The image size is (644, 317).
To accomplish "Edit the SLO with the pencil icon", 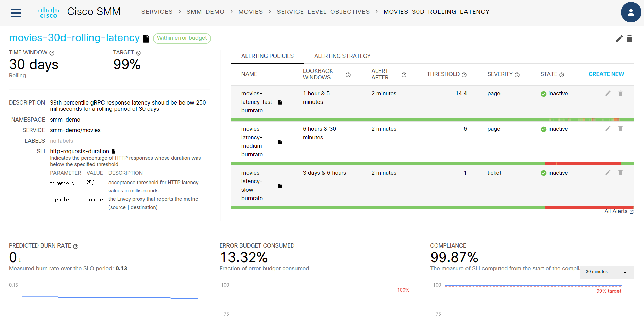I will (619, 39).
